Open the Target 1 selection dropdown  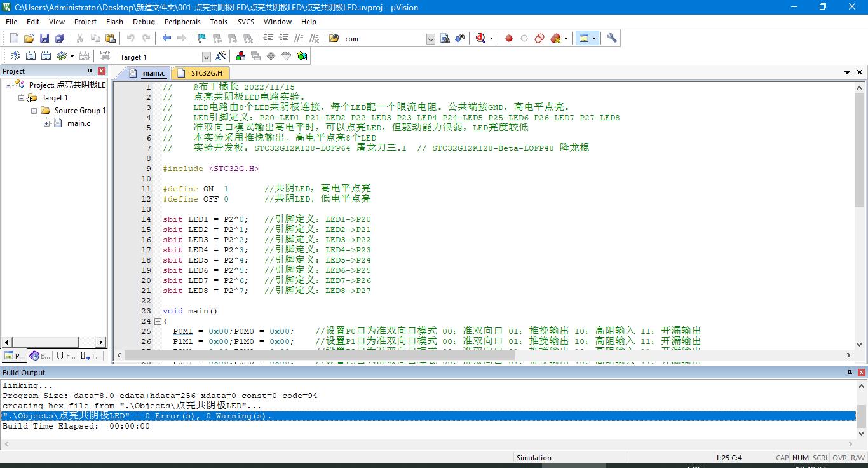pyautogui.click(x=206, y=57)
